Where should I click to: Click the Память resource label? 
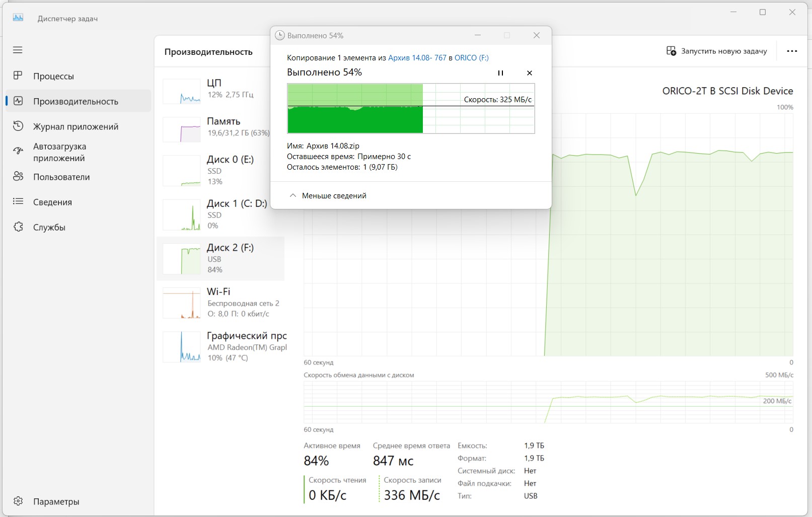click(224, 121)
